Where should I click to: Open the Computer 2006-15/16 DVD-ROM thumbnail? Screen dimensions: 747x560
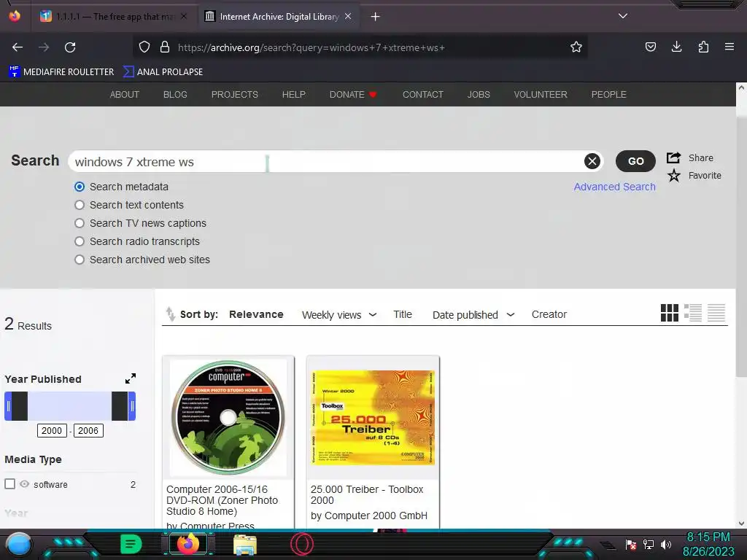pyautogui.click(x=228, y=417)
